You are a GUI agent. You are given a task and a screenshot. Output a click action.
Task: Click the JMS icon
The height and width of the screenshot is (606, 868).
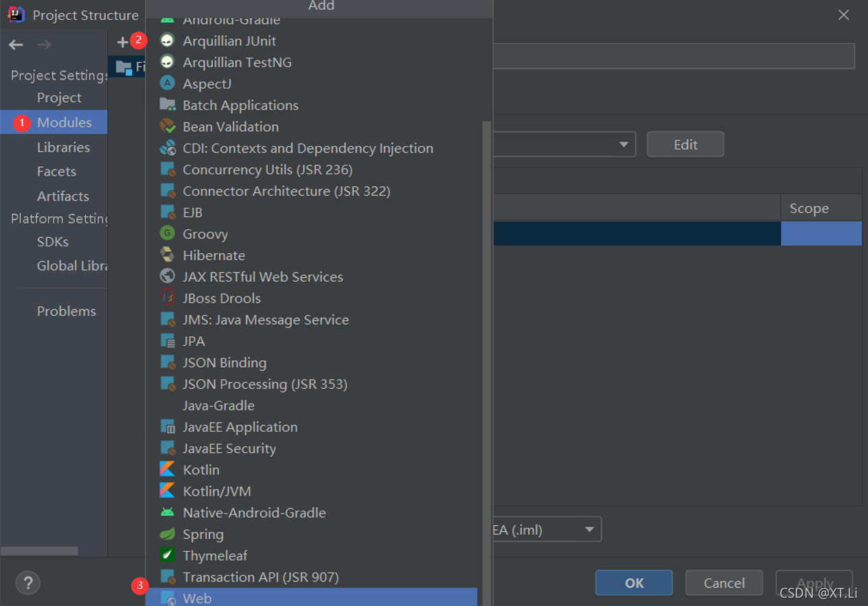point(167,320)
